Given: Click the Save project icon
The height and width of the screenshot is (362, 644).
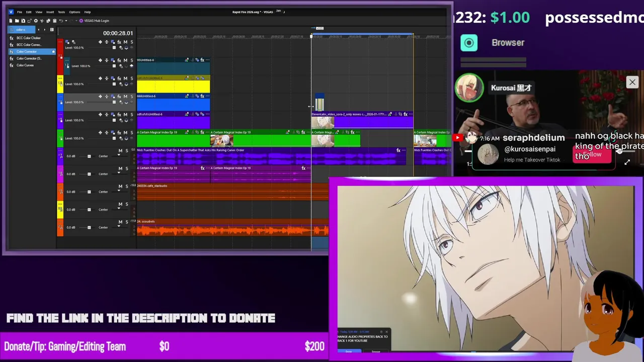Looking at the screenshot, I should coord(23,21).
